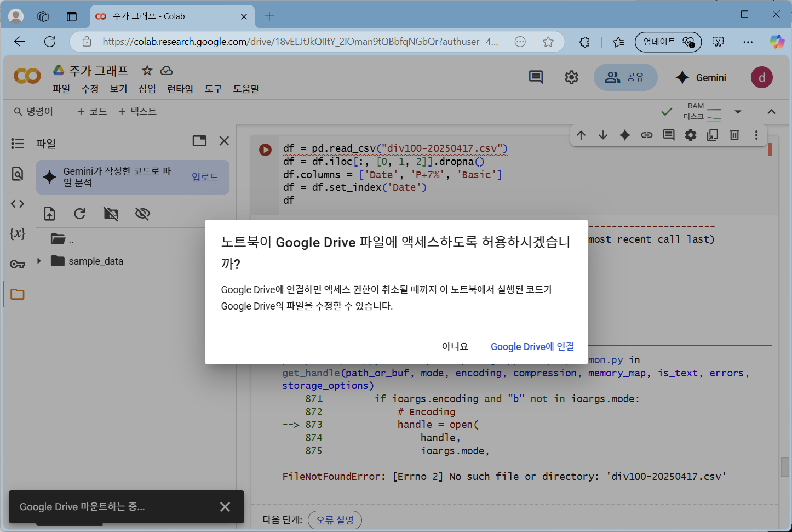Click the mount Drive folder icon
This screenshot has height=532, width=792.
tap(111, 214)
